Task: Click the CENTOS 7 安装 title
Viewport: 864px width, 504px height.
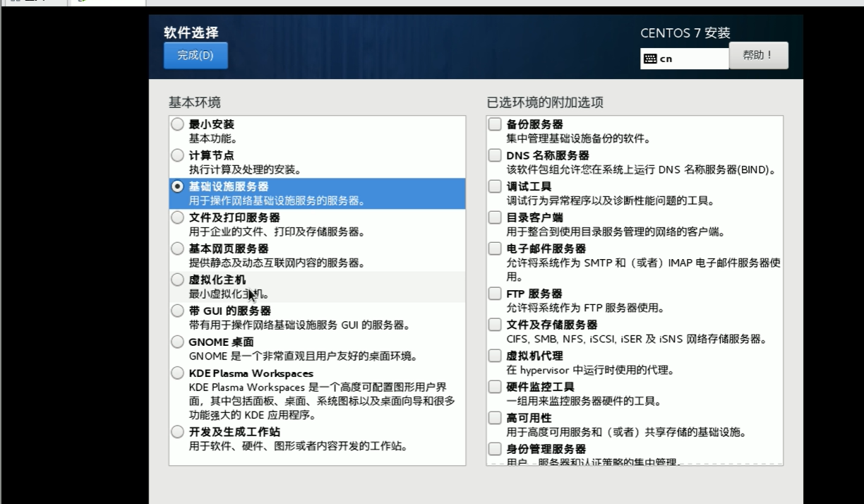Action: (685, 33)
